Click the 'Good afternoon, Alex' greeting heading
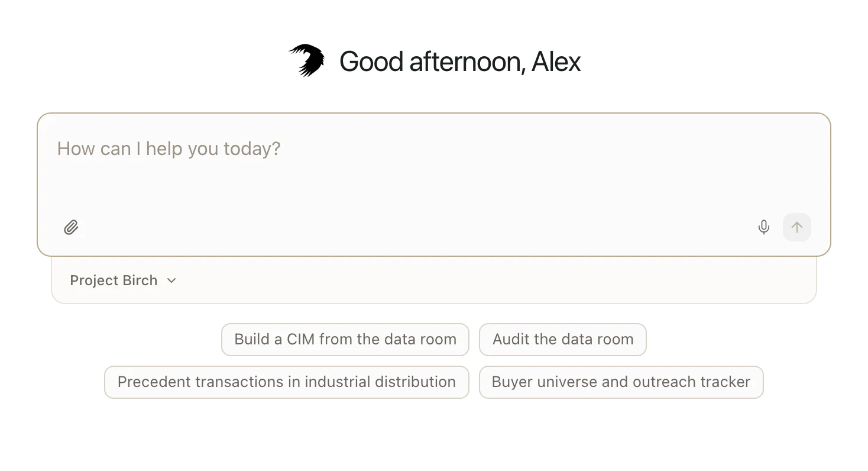 coord(460,62)
